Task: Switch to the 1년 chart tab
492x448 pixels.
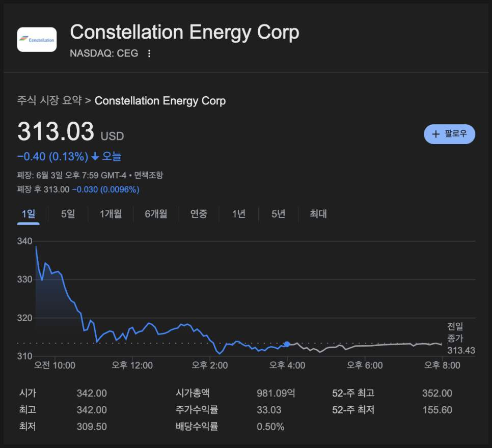Action: tap(239, 214)
